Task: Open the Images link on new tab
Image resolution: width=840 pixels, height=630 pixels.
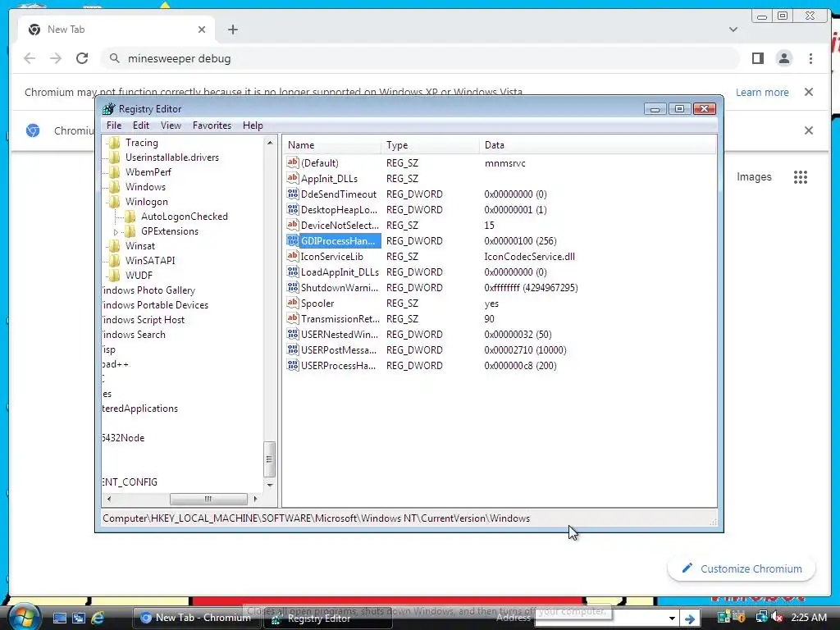Action: coord(754,177)
